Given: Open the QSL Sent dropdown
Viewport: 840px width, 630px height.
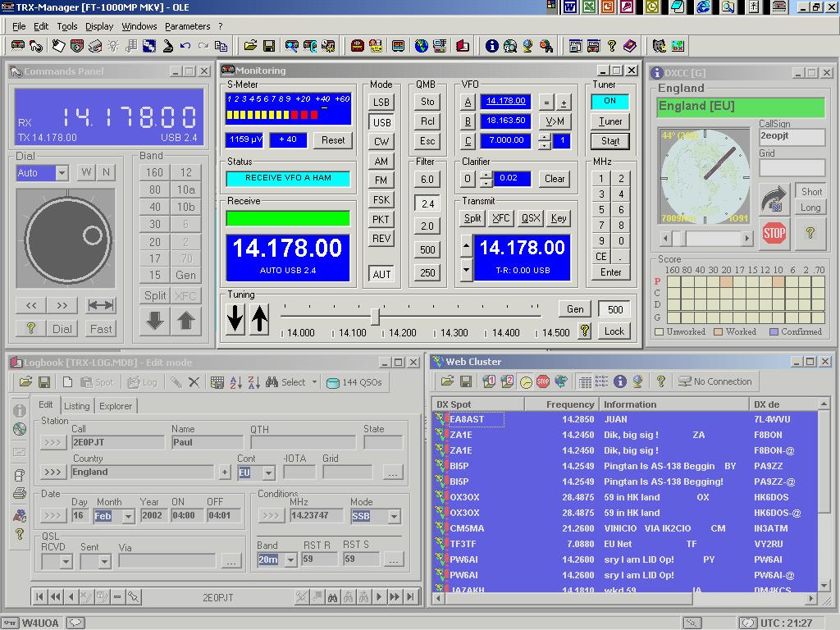Looking at the screenshot, I should click(104, 562).
